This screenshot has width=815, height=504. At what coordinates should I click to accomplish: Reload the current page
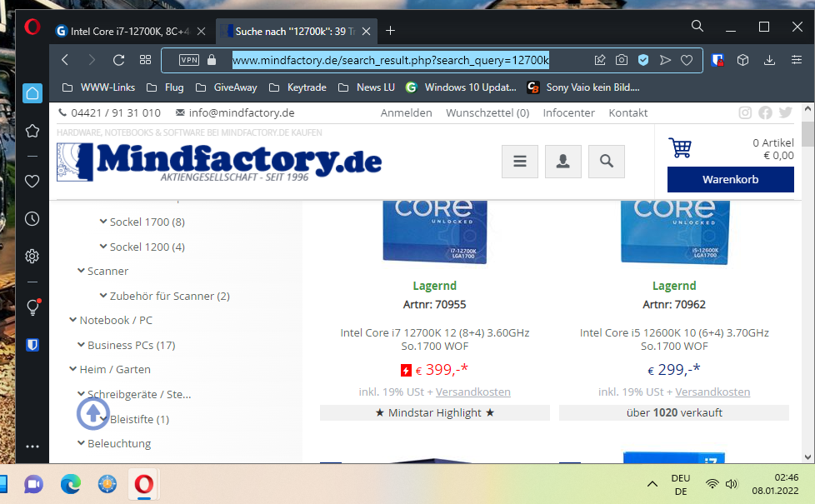[x=118, y=60]
